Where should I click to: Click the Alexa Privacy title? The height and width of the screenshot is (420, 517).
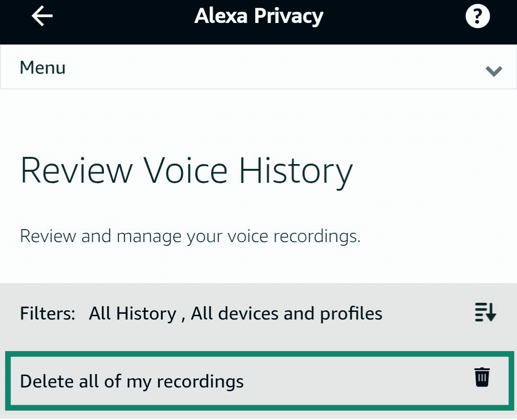coord(258,15)
